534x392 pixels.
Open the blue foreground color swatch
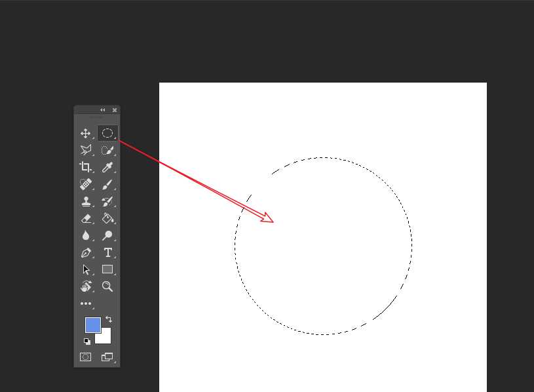click(x=92, y=324)
